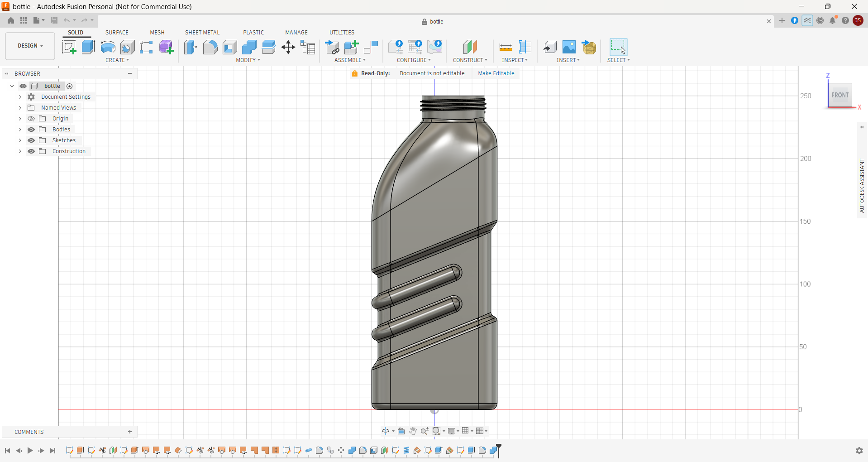The width and height of the screenshot is (868, 462).
Task: Switch to the PLASTIC tab
Action: coord(253,33)
